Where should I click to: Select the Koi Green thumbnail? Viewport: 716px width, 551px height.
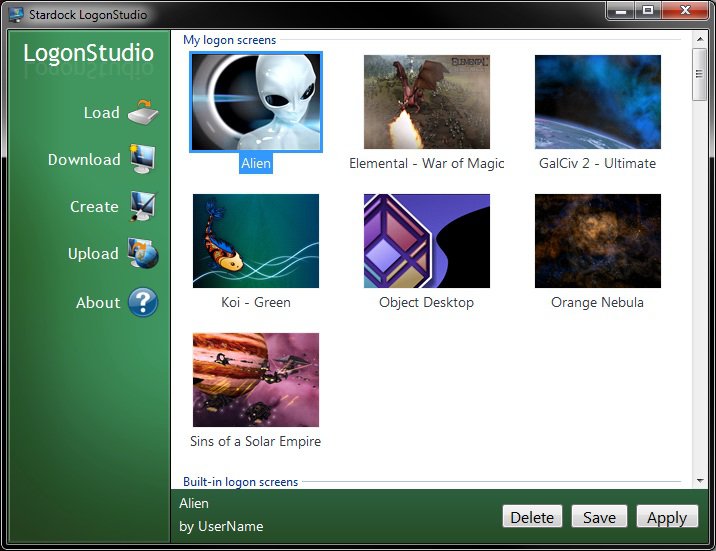[256, 241]
